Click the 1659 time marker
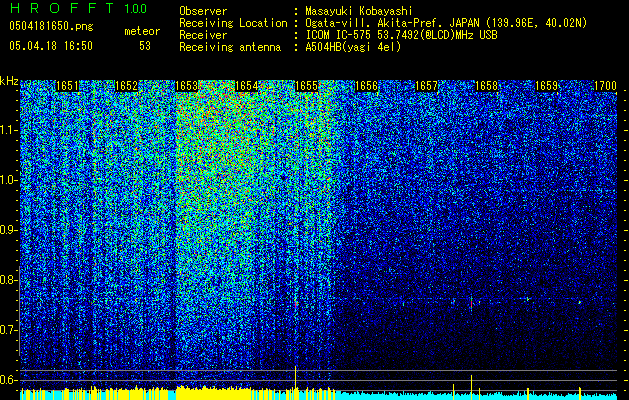The height and width of the screenshot is (400, 629). (546, 86)
